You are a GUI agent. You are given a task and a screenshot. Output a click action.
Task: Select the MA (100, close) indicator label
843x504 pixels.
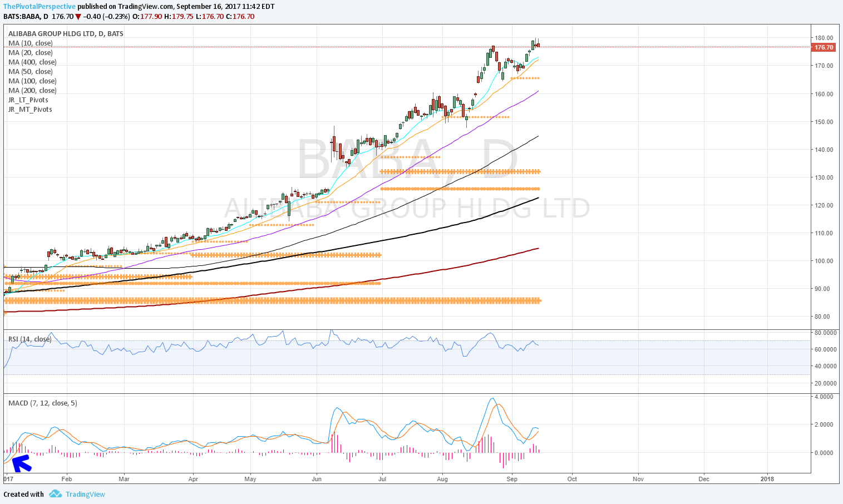32,81
